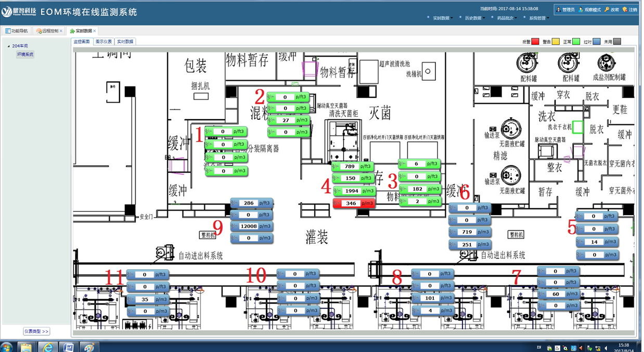Click the 功能导航 navigation tab icon
644x352 pixels.
click(x=8, y=31)
